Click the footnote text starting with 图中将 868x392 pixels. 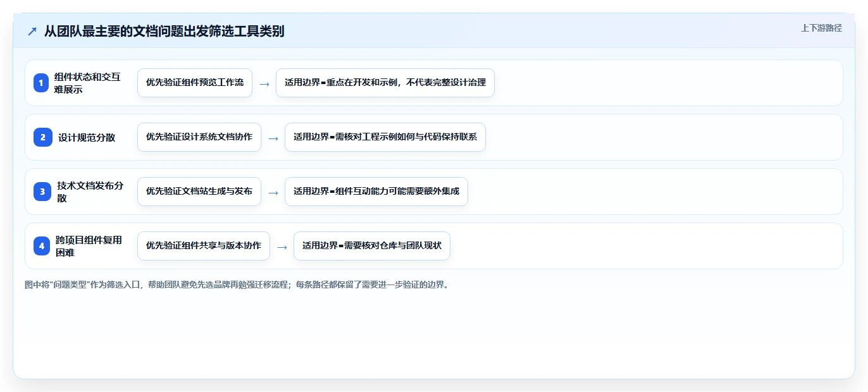(237, 285)
